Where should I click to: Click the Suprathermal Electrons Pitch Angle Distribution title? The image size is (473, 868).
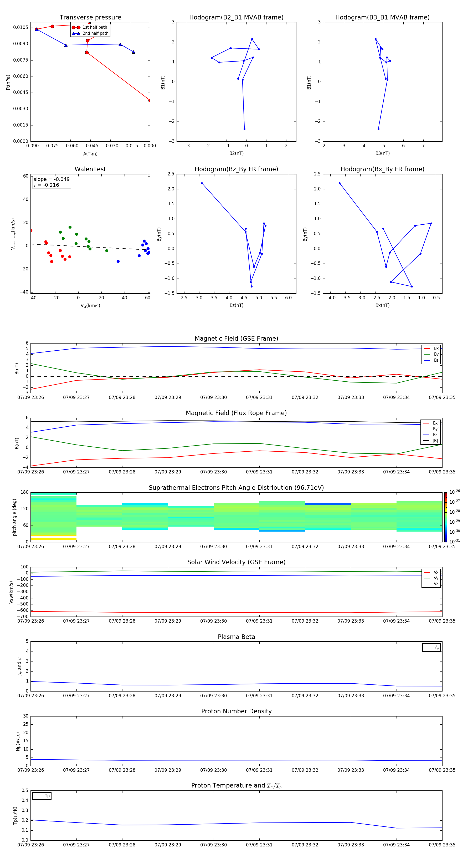[236, 488]
